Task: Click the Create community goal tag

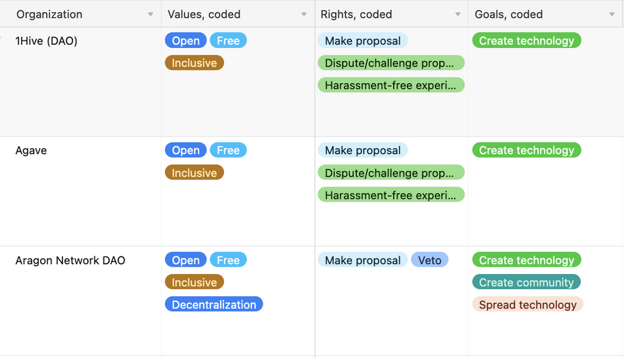Action: pyautogui.click(x=527, y=282)
